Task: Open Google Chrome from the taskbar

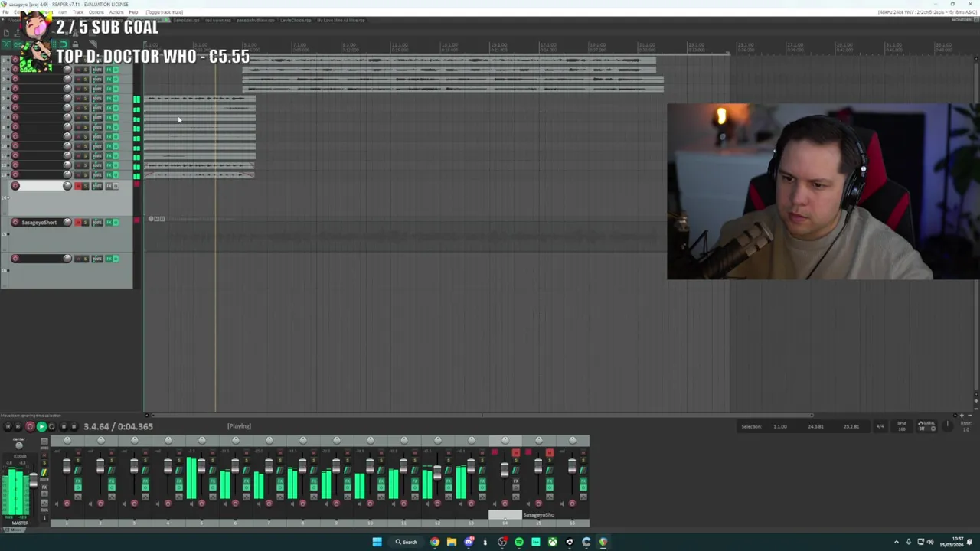Action: (434, 542)
